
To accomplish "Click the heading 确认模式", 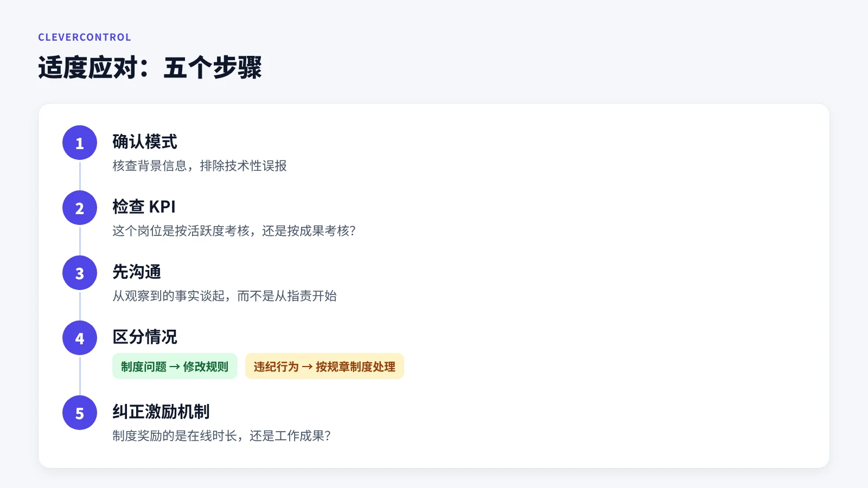I will tap(145, 142).
